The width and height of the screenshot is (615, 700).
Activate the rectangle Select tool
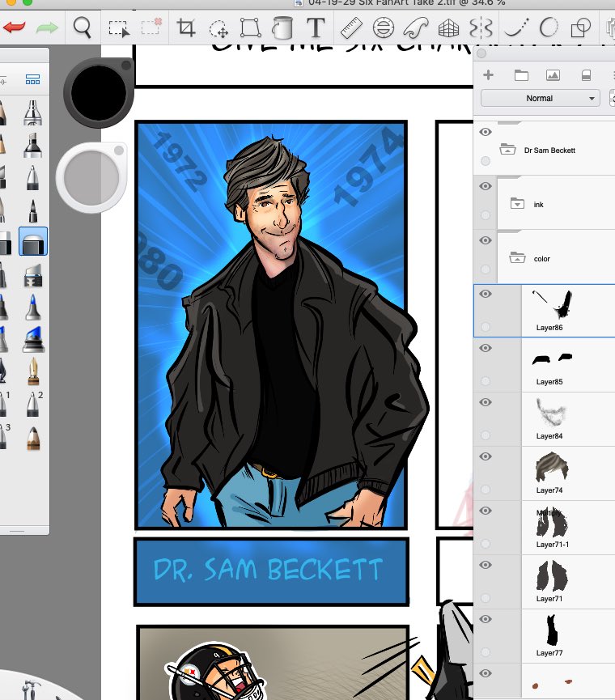119,28
